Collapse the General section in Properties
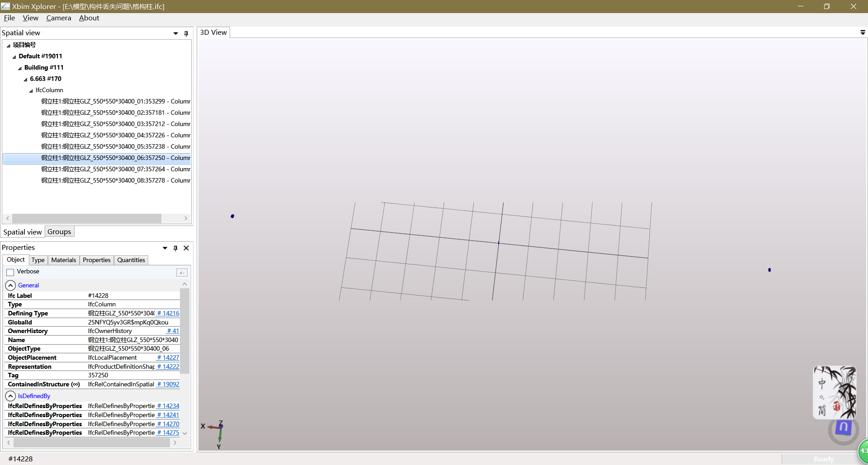Screen dimensions: 868x465 point(10,285)
